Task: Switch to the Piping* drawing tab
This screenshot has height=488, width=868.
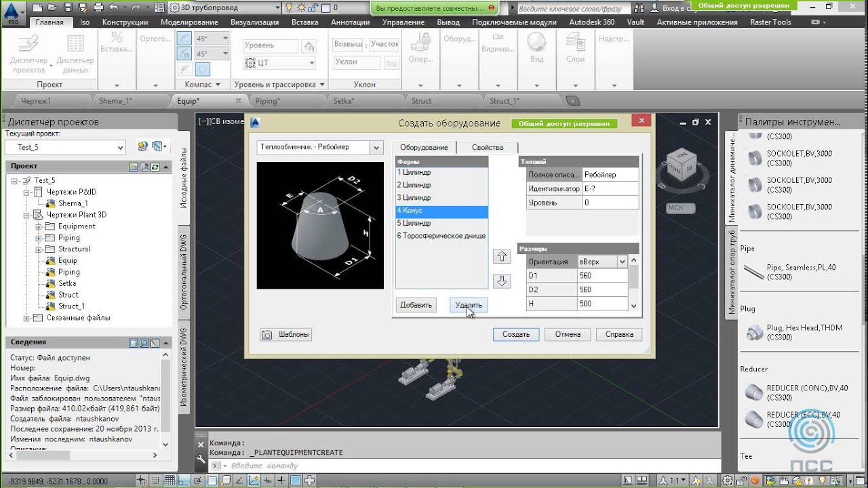Action: pos(267,101)
